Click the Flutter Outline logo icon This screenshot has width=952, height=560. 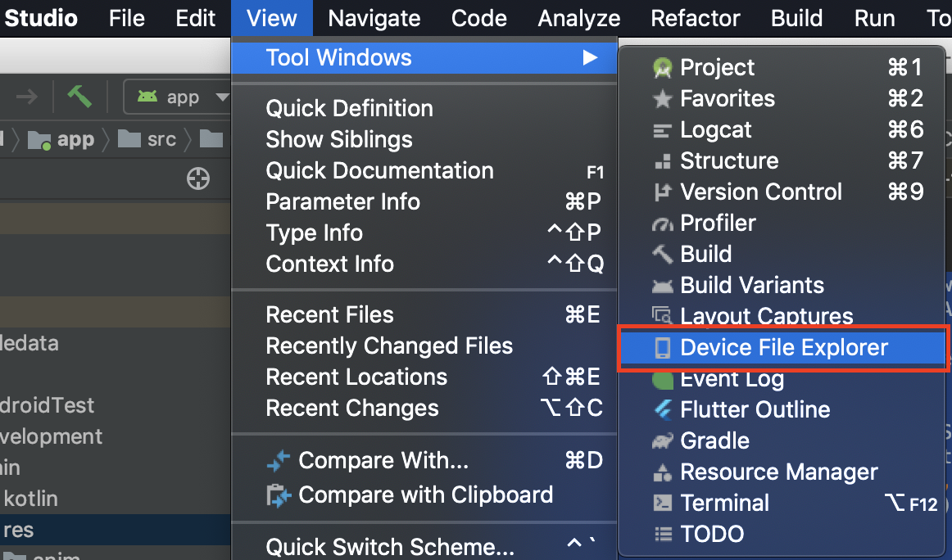[x=662, y=410]
